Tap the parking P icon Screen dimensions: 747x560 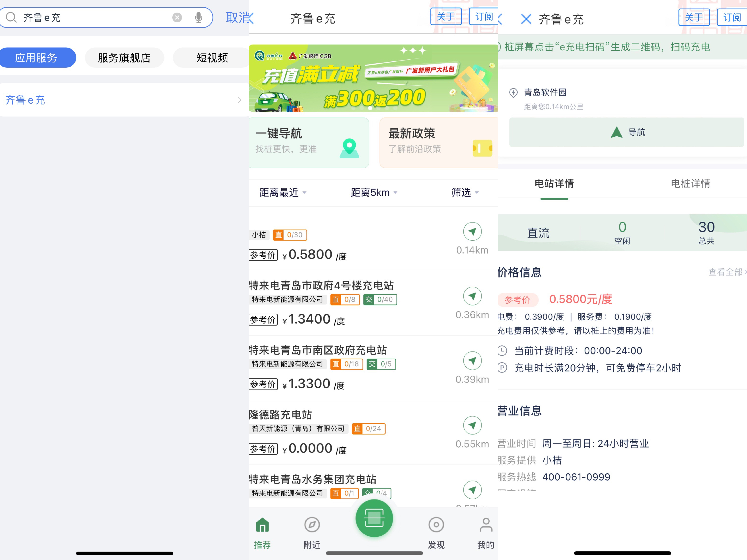pos(502,368)
